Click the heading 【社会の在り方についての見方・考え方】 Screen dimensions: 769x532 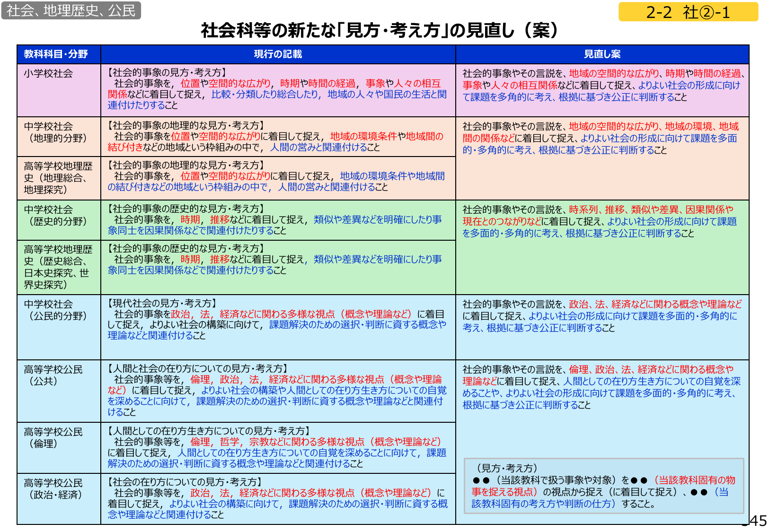pyautogui.click(x=185, y=482)
